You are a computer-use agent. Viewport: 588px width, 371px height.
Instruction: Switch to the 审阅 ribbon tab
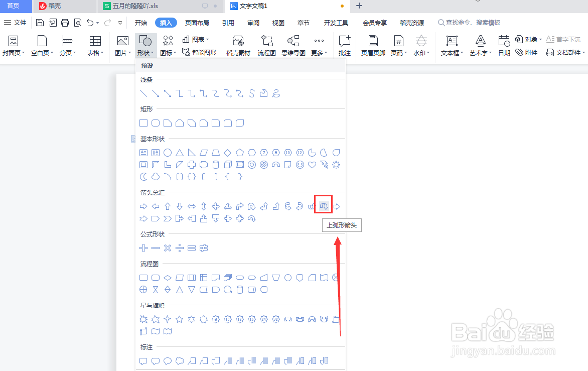coord(253,22)
